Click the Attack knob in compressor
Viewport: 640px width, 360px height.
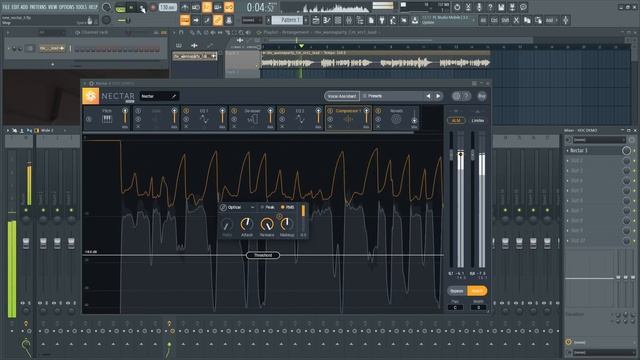tap(247, 224)
